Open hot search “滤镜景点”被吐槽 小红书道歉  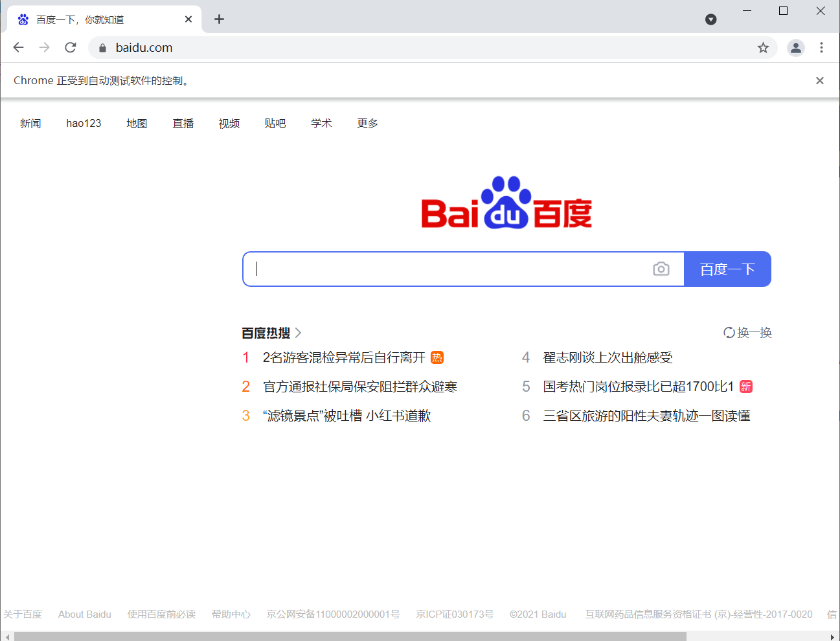point(347,416)
